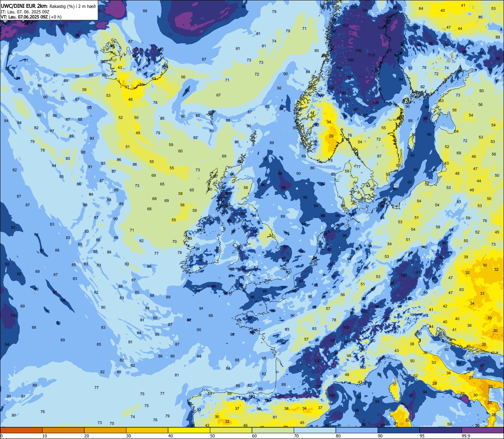
Task: Click the navy swatch between 95 and 99.9
Action: [x=441, y=430]
